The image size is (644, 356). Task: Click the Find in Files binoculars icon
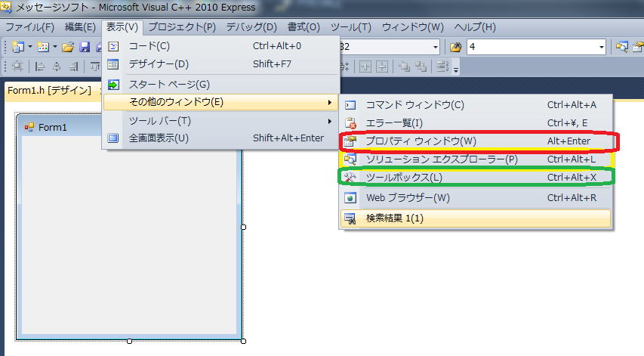click(455, 47)
